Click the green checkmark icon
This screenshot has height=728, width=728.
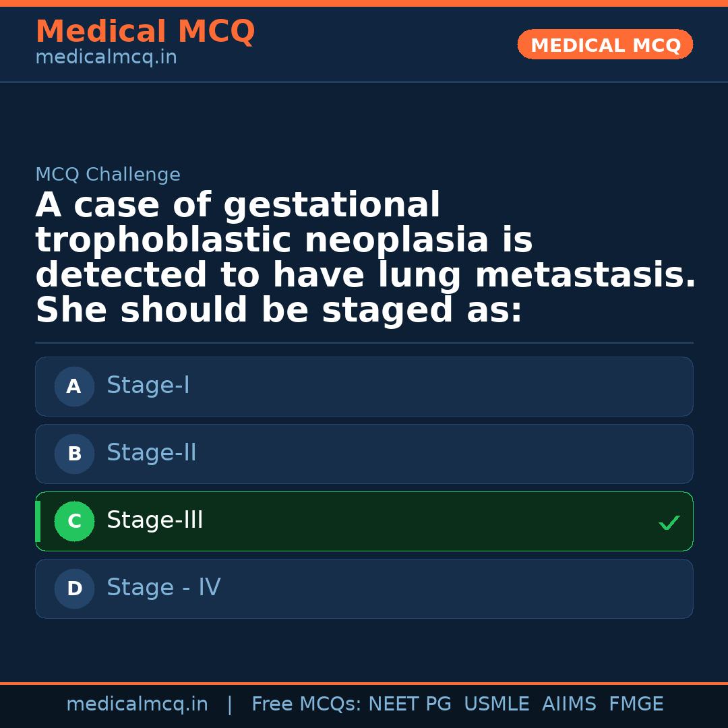click(669, 522)
